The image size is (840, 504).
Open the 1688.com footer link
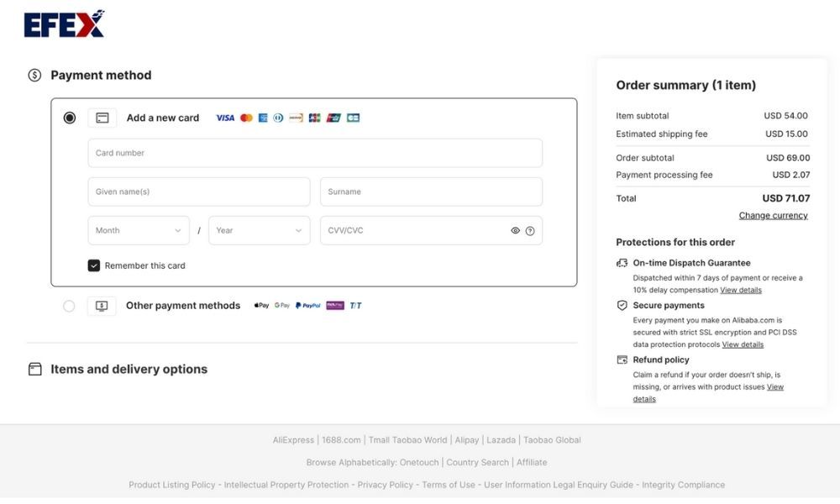pos(341,440)
